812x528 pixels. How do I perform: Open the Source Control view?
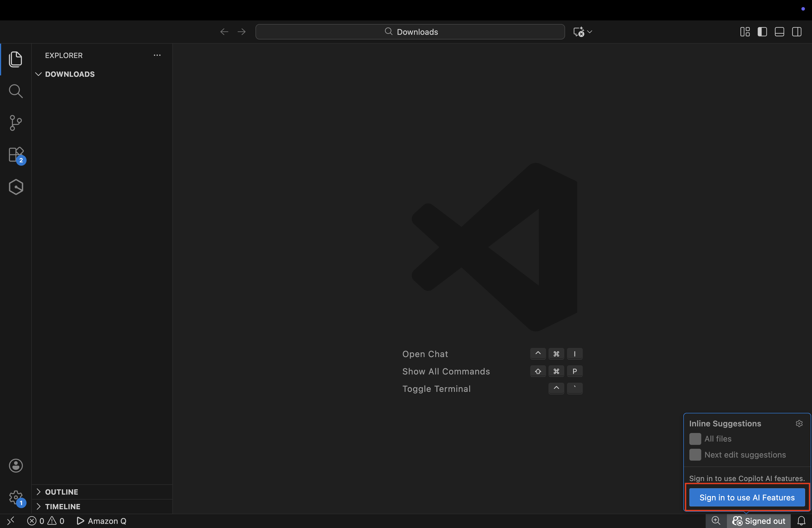(16, 123)
